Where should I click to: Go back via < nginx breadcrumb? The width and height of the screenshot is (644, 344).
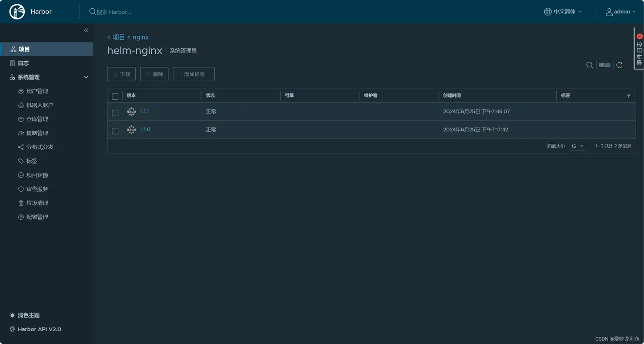[x=138, y=37]
